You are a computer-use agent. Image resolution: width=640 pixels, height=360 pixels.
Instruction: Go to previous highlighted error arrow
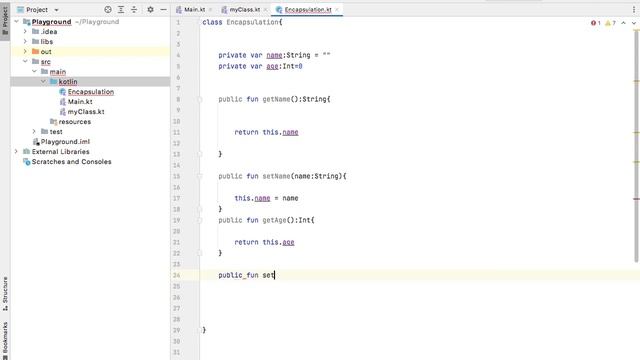click(623, 23)
